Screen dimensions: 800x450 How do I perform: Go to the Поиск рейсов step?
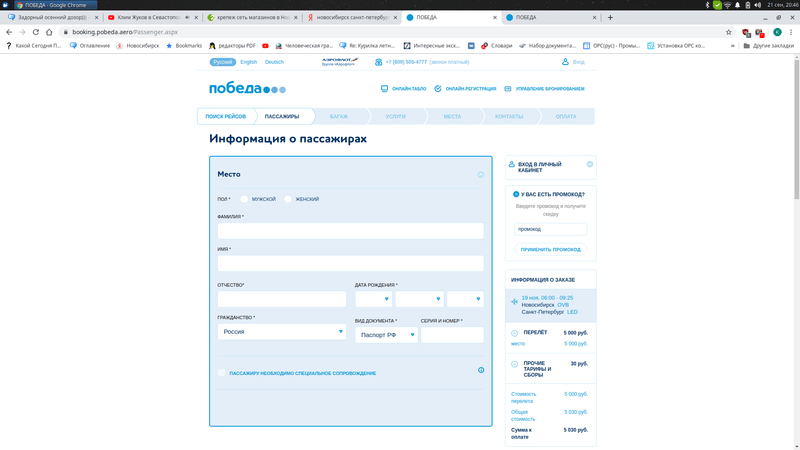(x=226, y=116)
